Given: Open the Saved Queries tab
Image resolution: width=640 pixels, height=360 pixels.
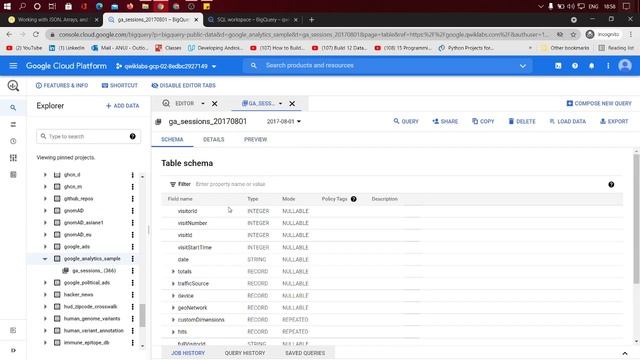Looking at the screenshot, I should pyautogui.click(x=305, y=353).
